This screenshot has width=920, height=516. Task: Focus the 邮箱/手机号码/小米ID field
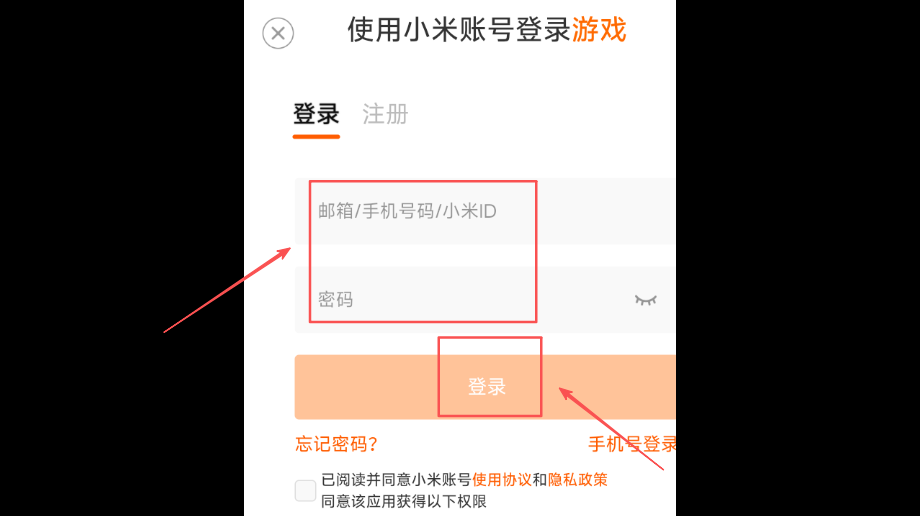(x=485, y=211)
